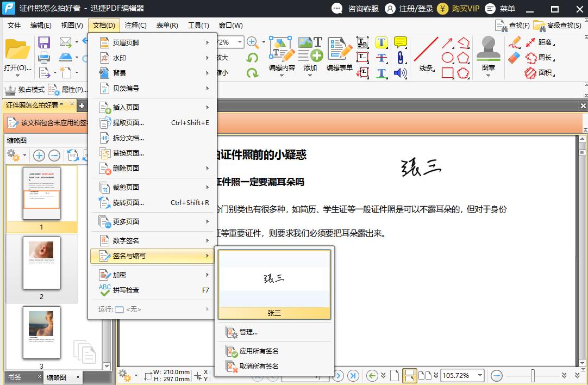The width and height of the screenshot is (588, 385).
Task: Open the 注释(C) menu
Action: (136, 25)
